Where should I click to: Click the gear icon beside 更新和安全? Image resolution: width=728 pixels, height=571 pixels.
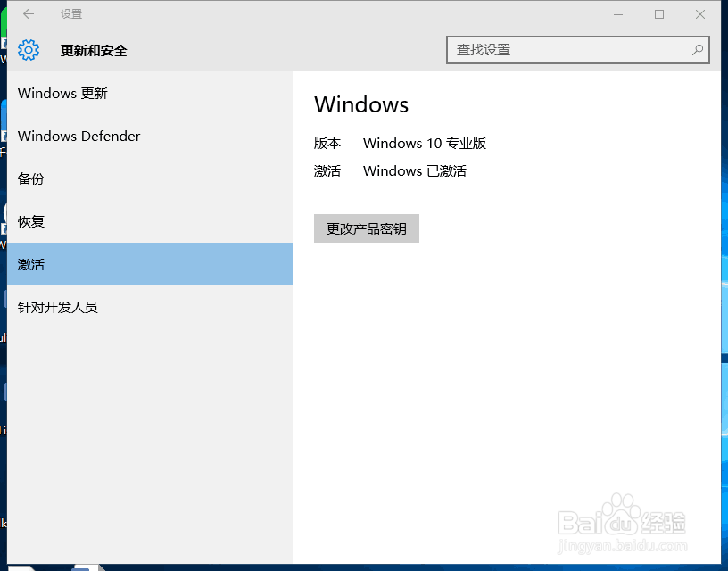pos(29,50)
